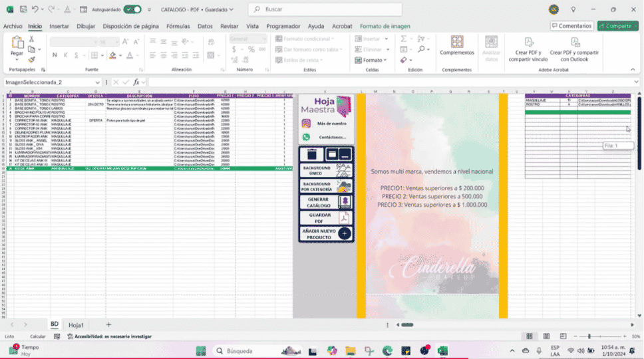The height and width of the screenshot is (359, 644).
Task: Switch to Normal view icon in status bar
Action: (530, 336)
